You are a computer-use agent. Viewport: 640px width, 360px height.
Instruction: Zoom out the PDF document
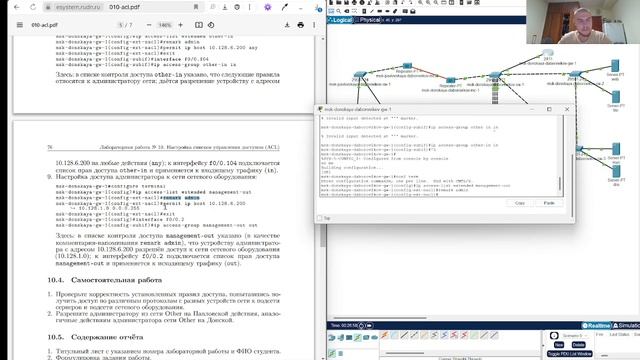tap(149, 25)
